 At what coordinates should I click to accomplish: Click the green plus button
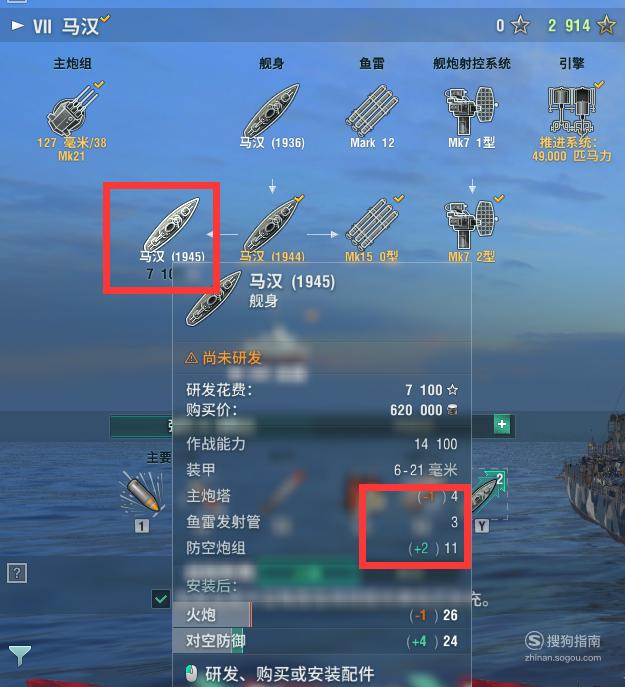tap(502, 424)
